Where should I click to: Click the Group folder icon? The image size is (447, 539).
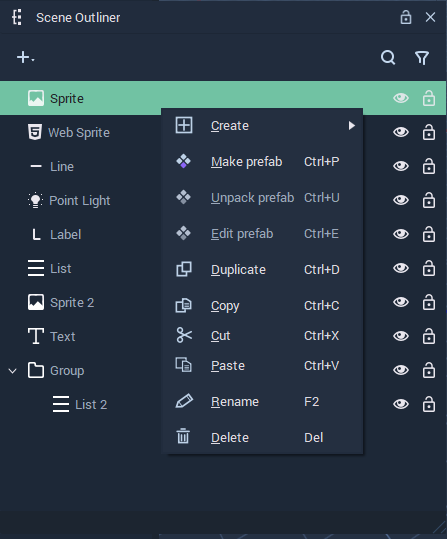click(x=36, y=370)
